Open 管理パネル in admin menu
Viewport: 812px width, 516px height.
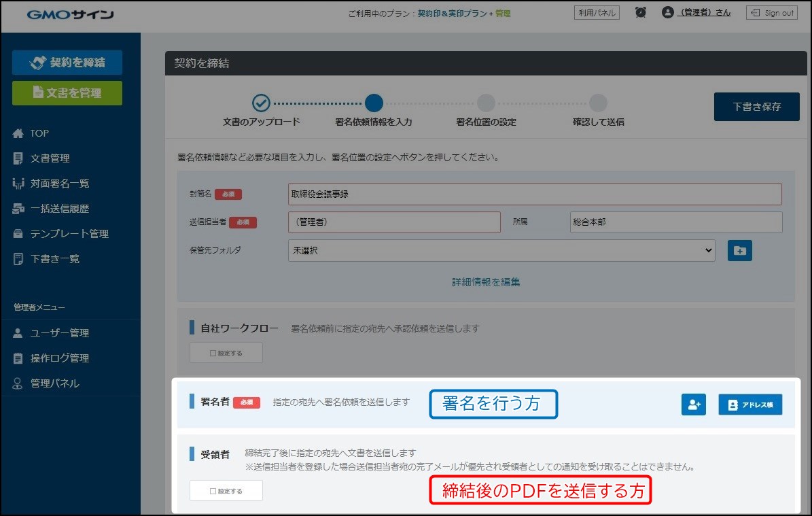pos(54,383)
